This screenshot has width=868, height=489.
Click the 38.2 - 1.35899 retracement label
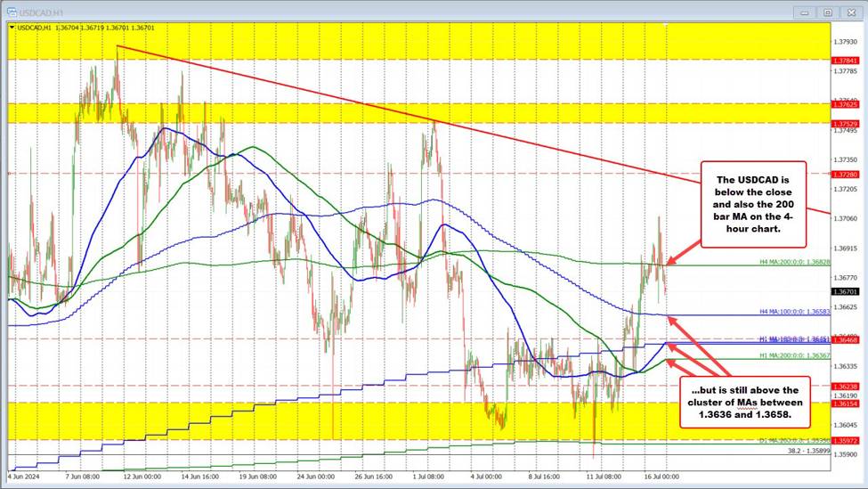(808, 451)
